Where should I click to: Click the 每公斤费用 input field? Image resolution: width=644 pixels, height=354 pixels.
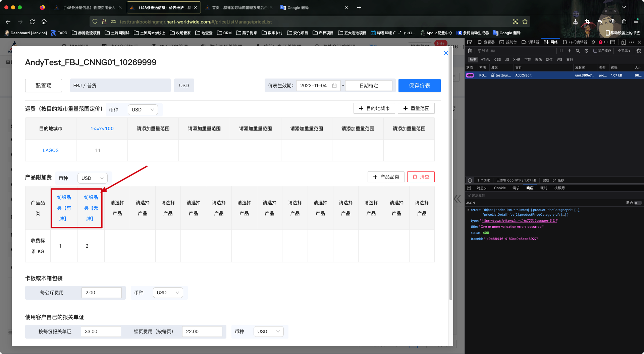[x=101, y=293]
